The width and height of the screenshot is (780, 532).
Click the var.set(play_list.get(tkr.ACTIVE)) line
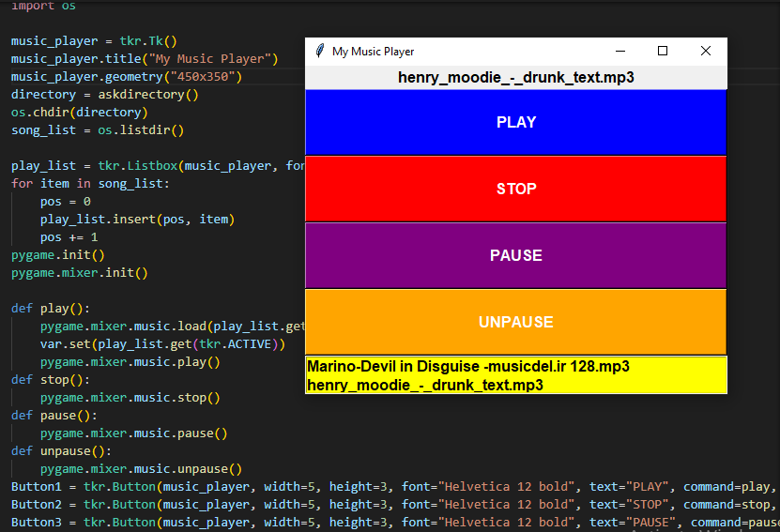point(162,344)
